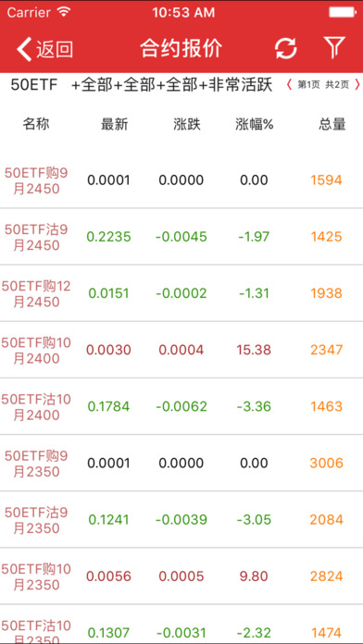Sort by 总量 column header
The image size is (363, 644).
click(332, 124)
